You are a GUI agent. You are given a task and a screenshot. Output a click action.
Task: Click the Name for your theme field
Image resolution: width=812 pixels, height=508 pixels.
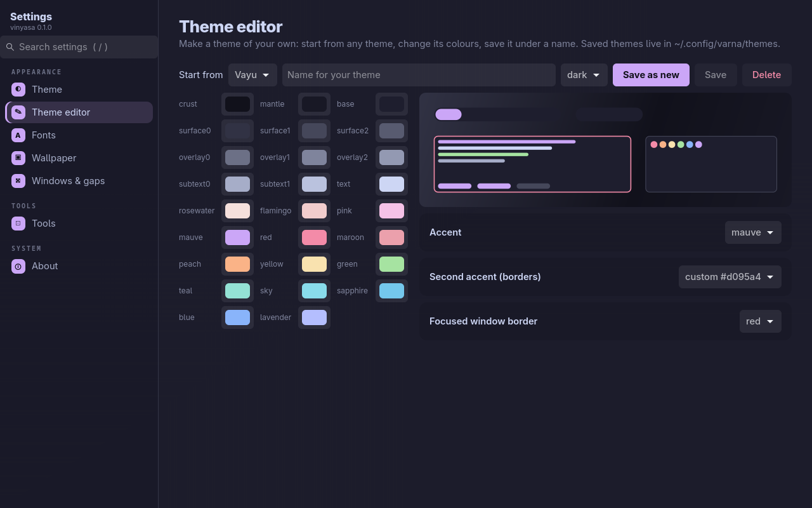(419, 75)
